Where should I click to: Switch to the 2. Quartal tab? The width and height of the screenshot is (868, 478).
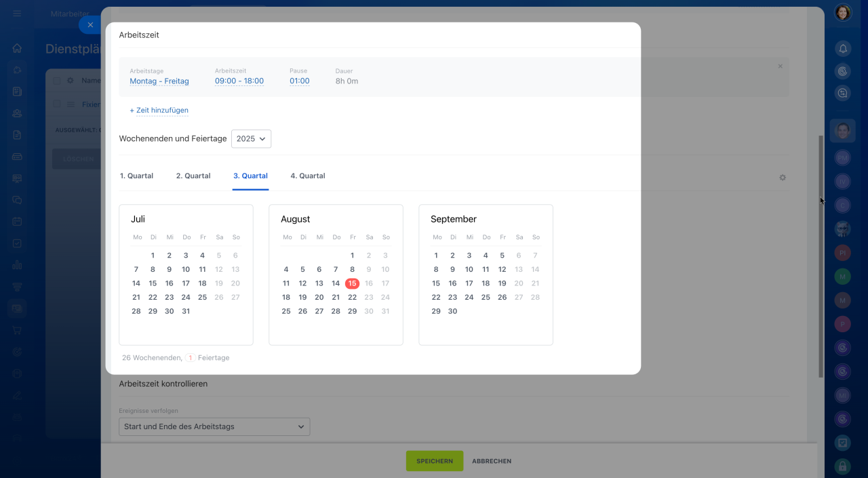[193, 176]
